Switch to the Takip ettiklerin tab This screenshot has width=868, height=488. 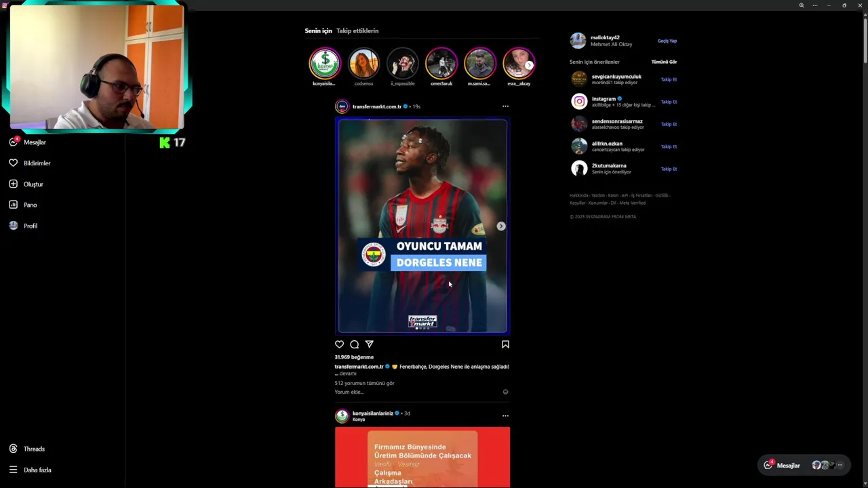[x=357, y=30]
